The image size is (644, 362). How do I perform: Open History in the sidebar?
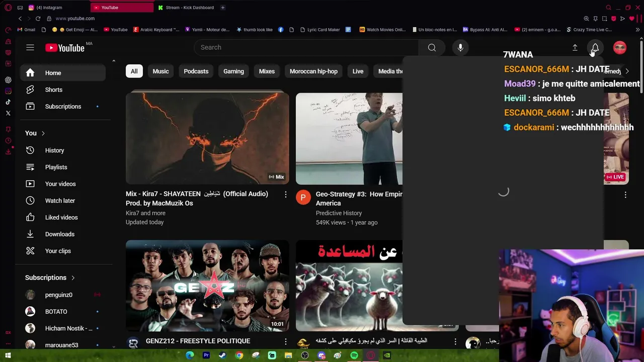pyautogui.click(x=63, y=150)
